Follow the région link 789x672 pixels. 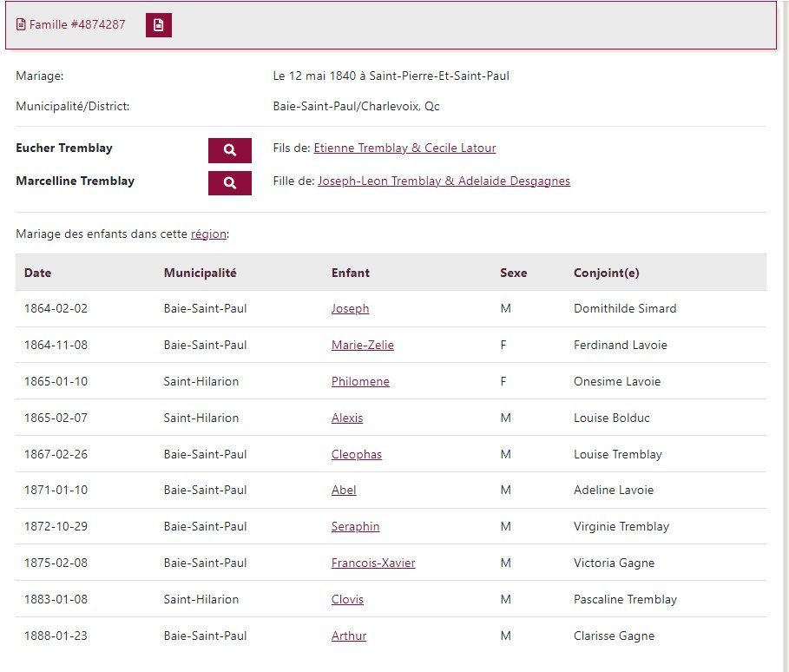point(208,234)
